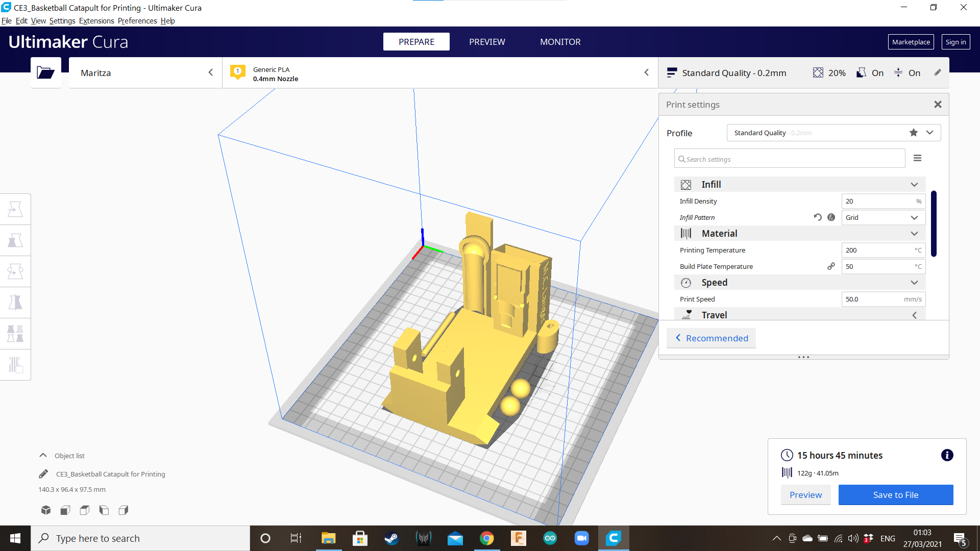Select the Move tool in left toolbar
This screenshot has width=980, height=551.
[x=15, y=209]
